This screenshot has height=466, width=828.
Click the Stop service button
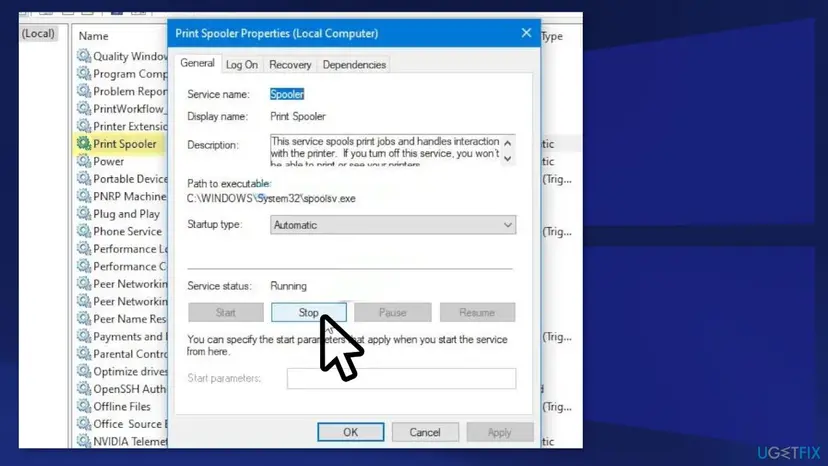(x=309, y=312)
